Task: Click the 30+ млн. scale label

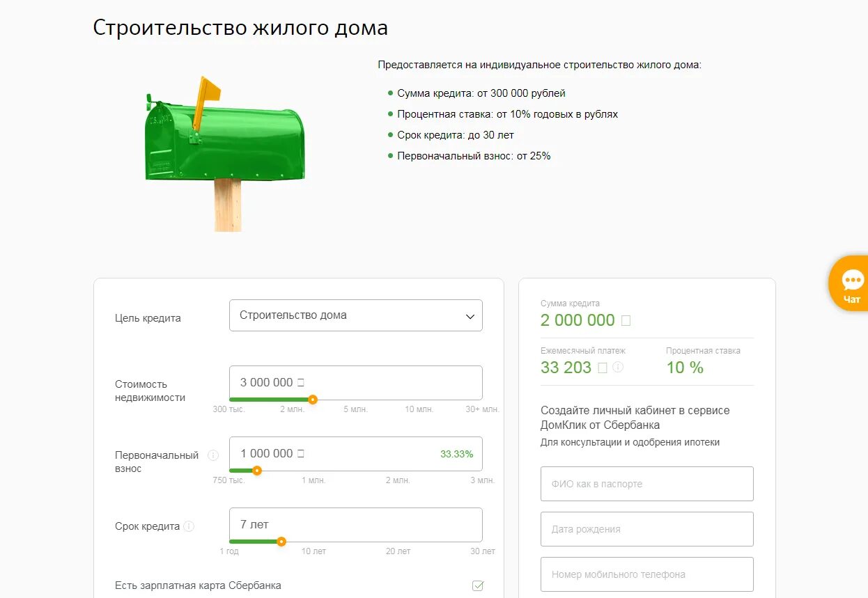Action: click(x=482, y=409)
